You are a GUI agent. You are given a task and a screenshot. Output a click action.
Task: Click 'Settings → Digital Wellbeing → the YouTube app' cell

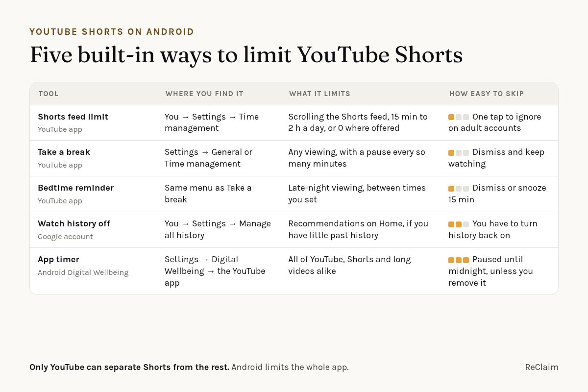pos(215,271)
